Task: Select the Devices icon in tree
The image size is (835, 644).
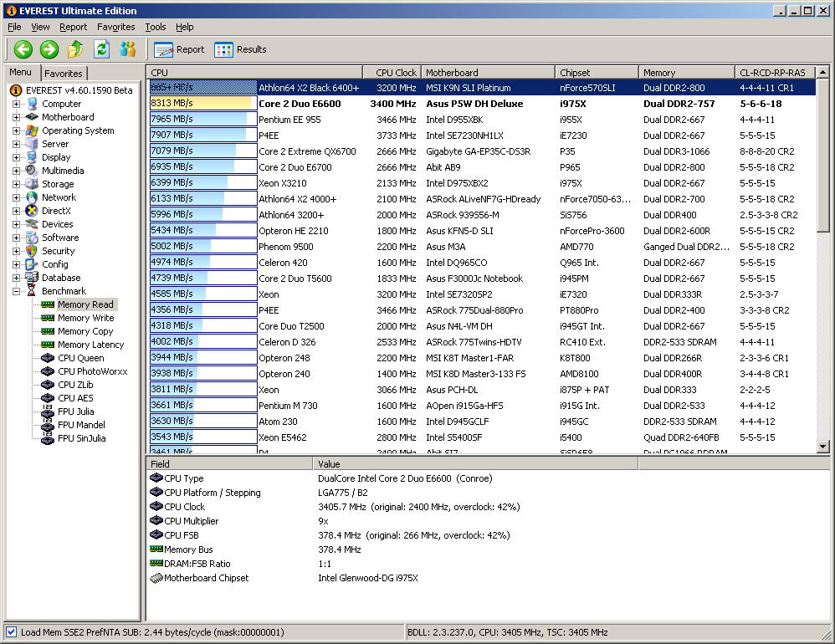Action: pos(32,224)
